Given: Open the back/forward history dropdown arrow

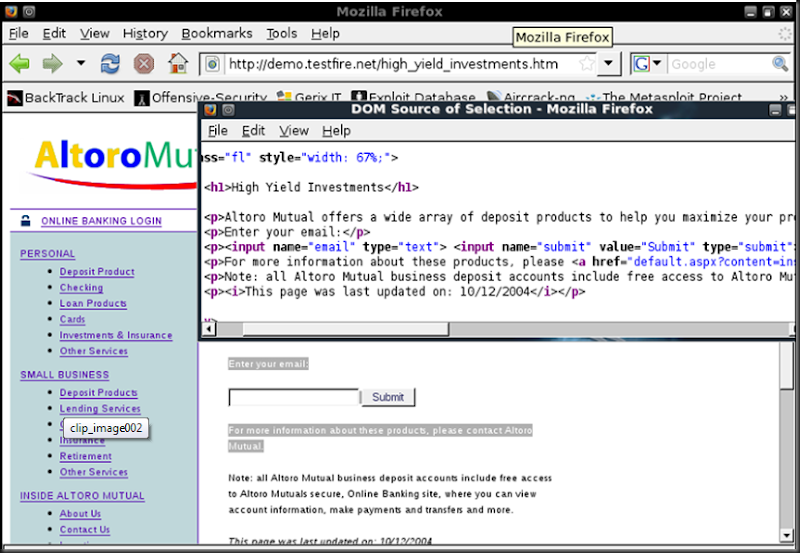Looking at the screenshot, I should click(81, 63).
